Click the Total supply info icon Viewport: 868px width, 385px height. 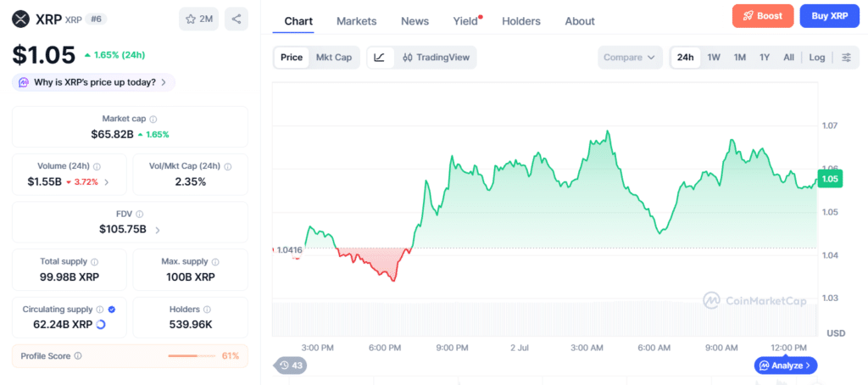95,261
